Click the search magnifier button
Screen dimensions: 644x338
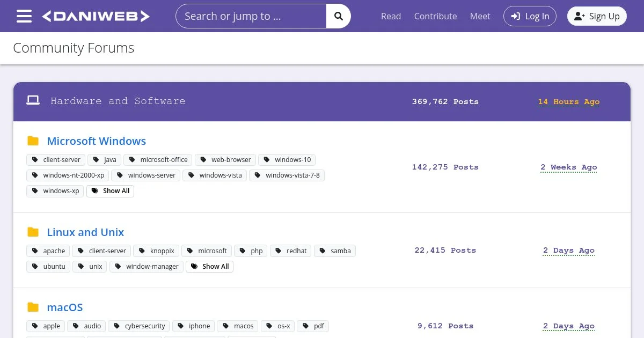339,16
